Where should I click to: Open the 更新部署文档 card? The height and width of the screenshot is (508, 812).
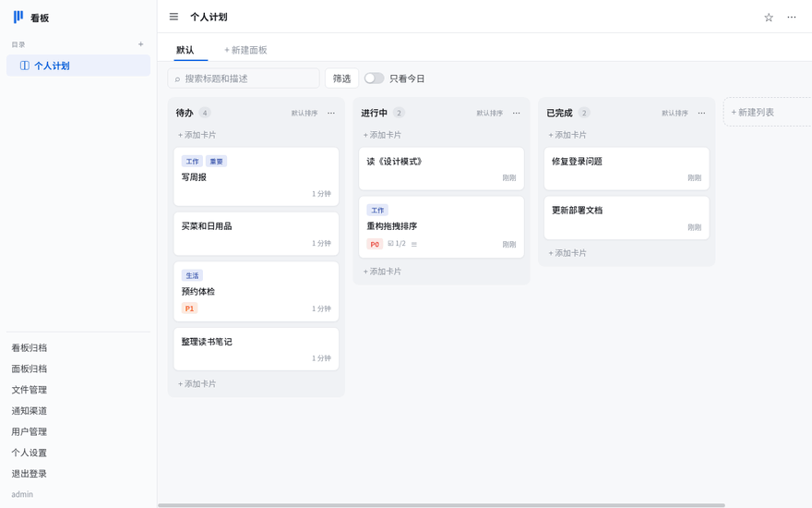(x=627, y=218)
